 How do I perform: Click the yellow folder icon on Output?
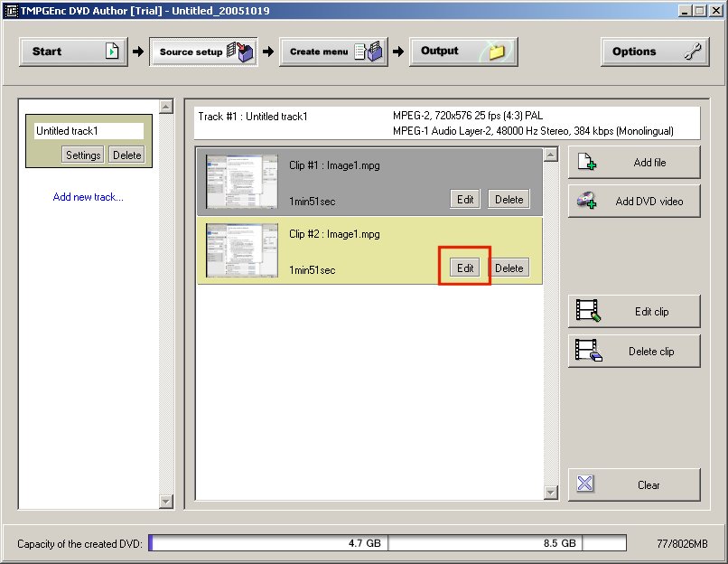click(497, 52)
